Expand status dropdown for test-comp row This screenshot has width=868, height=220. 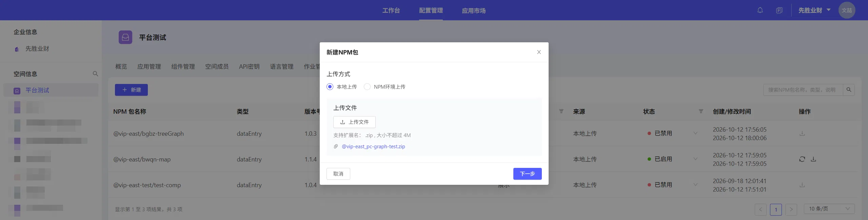(695, 185)
